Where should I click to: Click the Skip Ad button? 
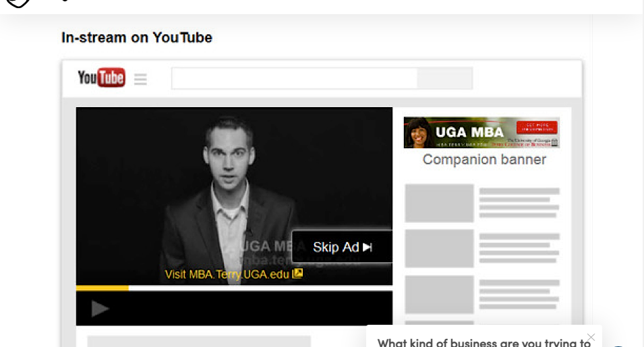pos(342,247)
